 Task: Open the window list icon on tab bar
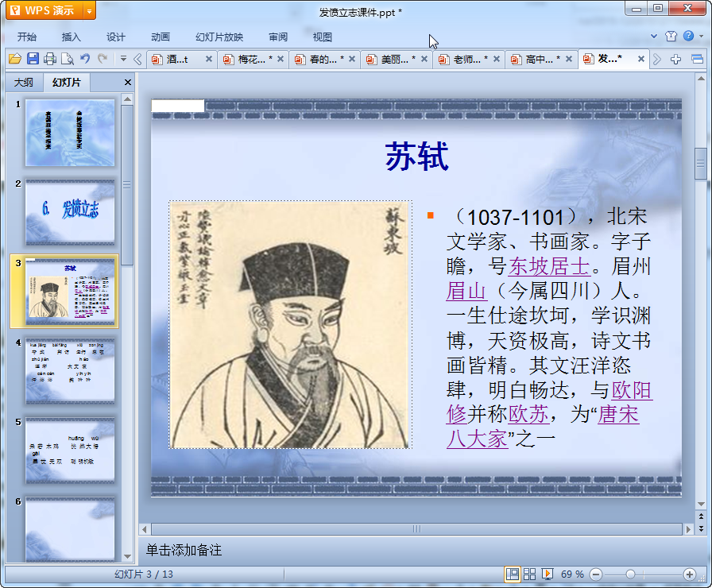pyautogui.click(x=697, y=59)
